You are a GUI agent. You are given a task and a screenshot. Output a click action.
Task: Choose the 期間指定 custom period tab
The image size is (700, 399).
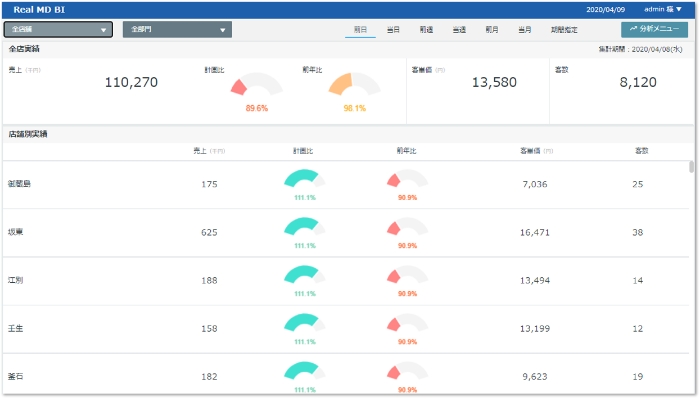pos(564,29)
